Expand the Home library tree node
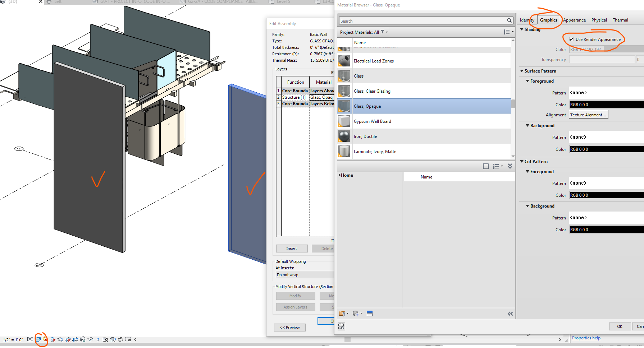 pyautogui.click(x=340, y=175)
